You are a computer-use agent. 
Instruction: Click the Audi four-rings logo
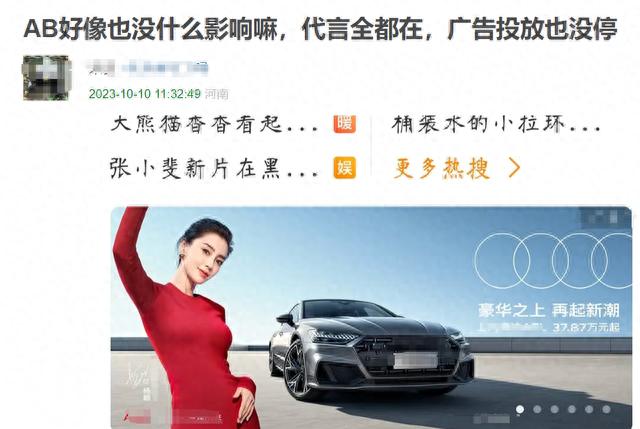553,261
